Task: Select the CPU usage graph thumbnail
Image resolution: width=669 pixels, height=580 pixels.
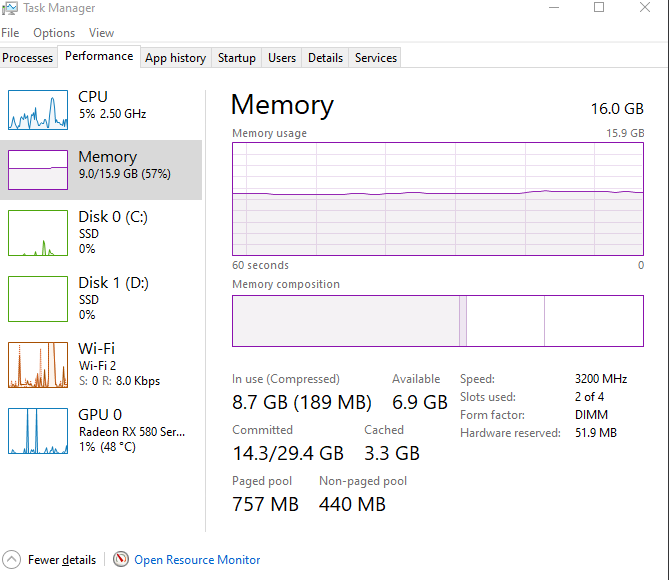Action: tap(38, 109)
